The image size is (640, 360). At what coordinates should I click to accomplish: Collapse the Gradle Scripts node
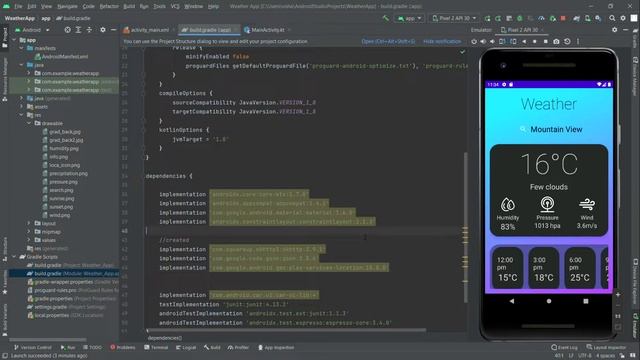(x=15, y=257)
